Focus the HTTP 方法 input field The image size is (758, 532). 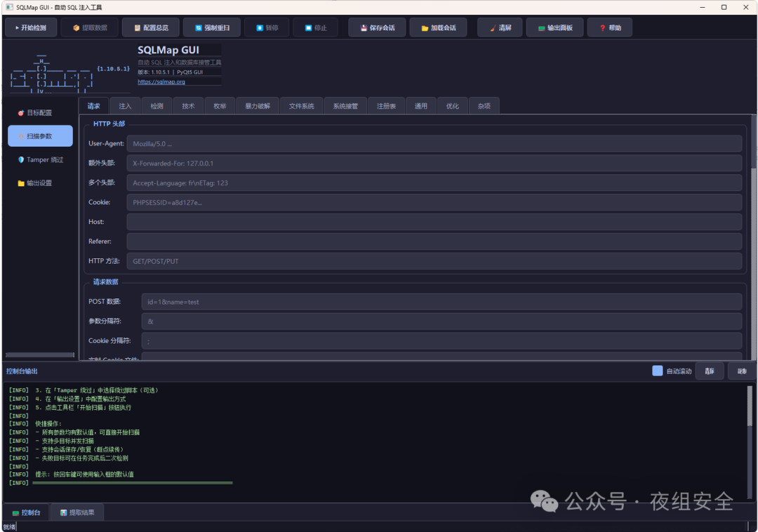coord(434,261)
